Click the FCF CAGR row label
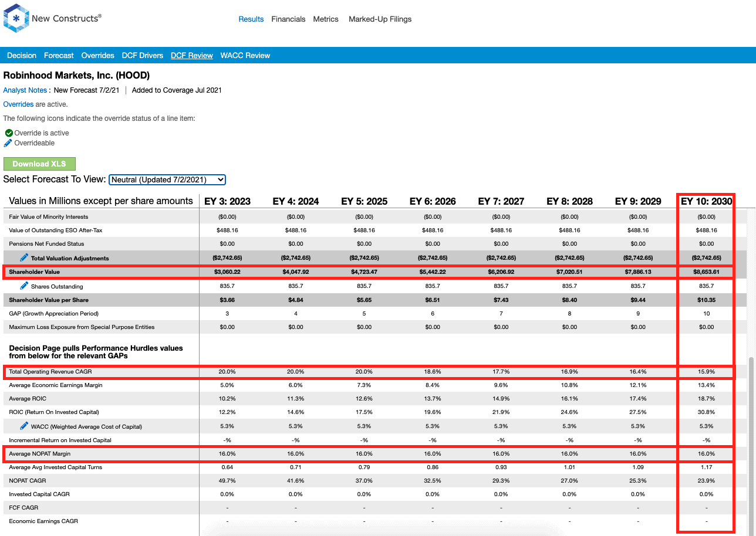The width and height of the screenshot is (756, 536). (x=23, y=508)
